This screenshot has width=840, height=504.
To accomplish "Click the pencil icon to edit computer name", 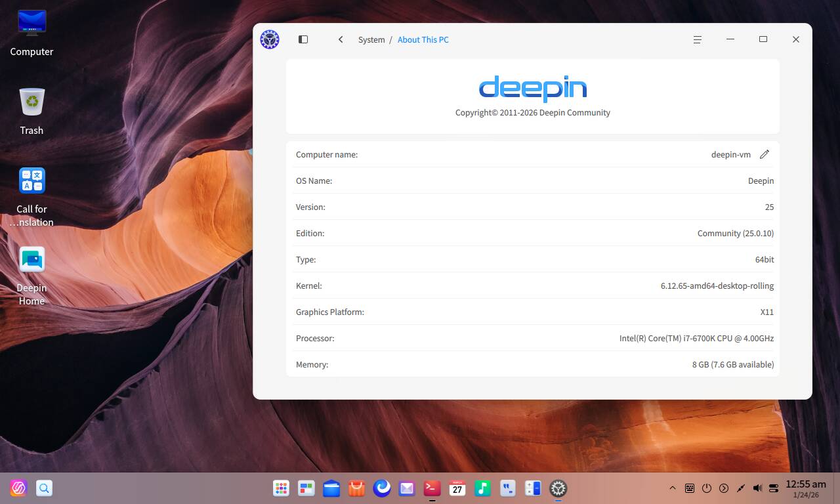I will tap(764, 154).
